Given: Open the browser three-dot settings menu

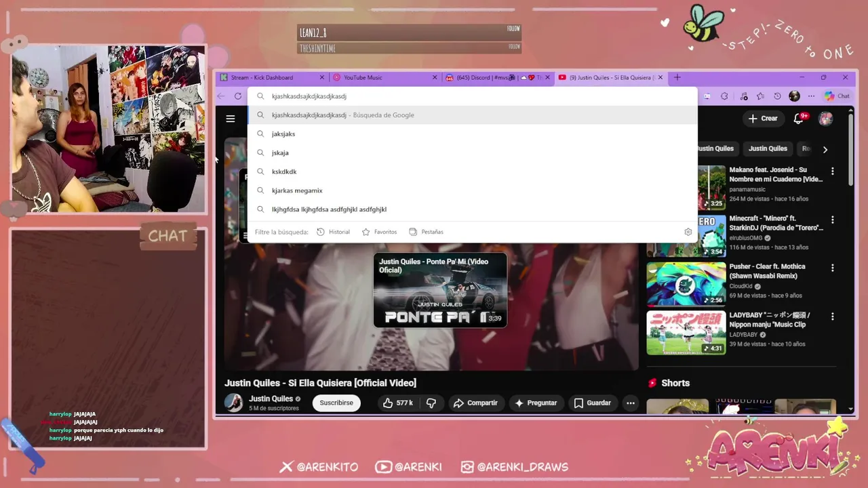Looking at the screenshot, I should coord(811,96).
